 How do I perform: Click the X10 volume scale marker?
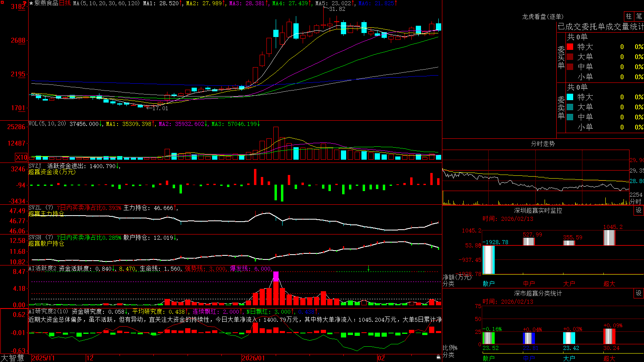21,157
